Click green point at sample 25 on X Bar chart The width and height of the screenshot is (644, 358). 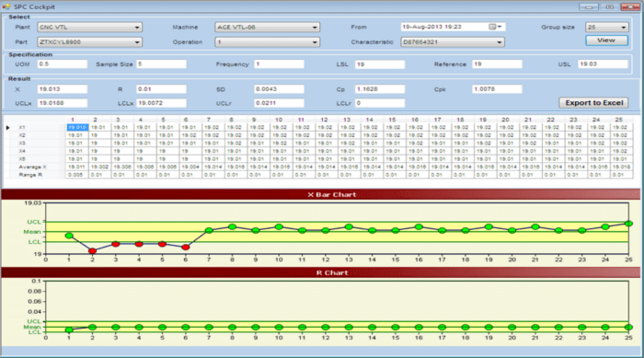[x=628, y=224]
